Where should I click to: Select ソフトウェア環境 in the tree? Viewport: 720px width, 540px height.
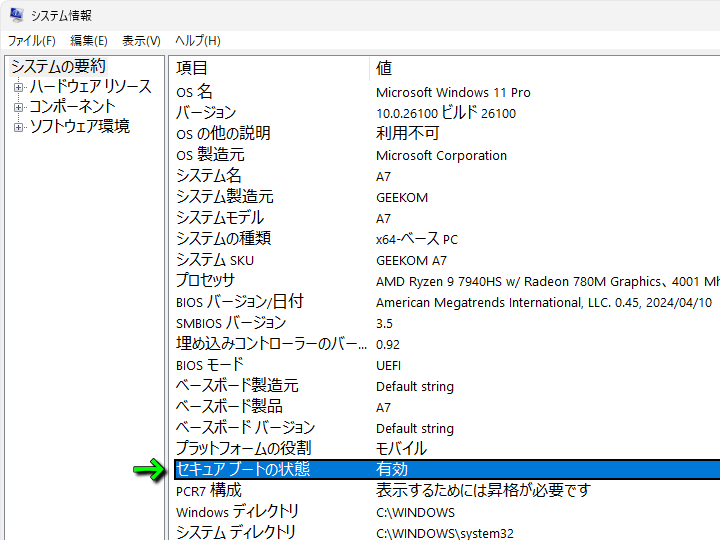[79, 127]
